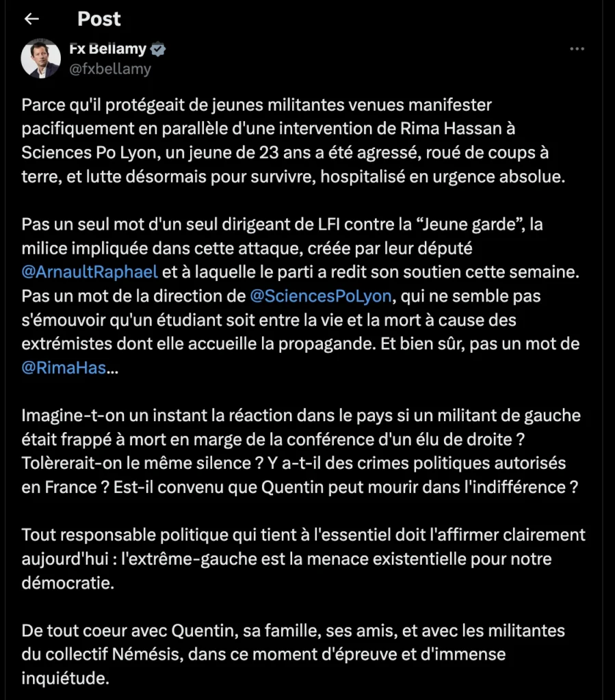615x700 pixels.
Task: Click the back arrow icon
Action: coord(32,19)
